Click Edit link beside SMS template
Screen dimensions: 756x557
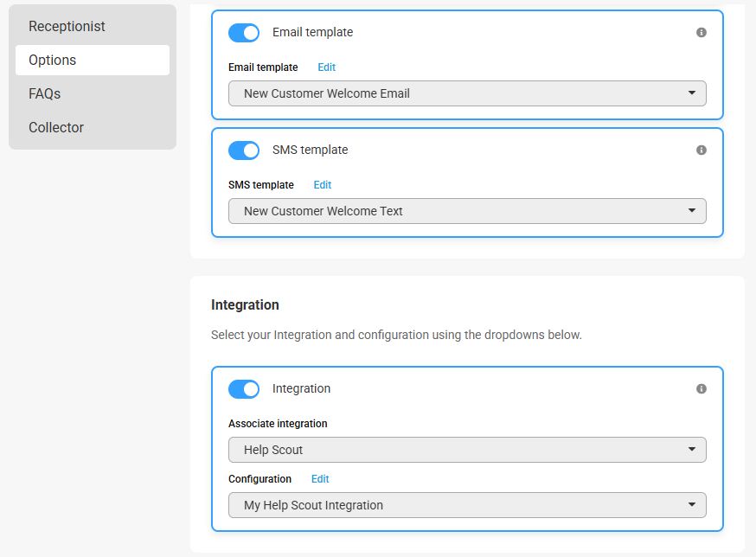click(x=323, y=185)
